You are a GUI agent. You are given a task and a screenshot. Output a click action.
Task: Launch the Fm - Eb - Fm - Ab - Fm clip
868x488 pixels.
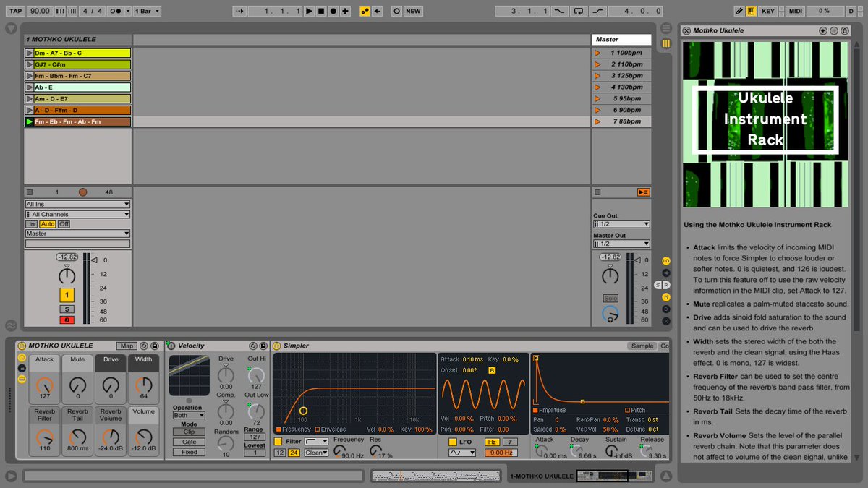[x=28, y=121]
